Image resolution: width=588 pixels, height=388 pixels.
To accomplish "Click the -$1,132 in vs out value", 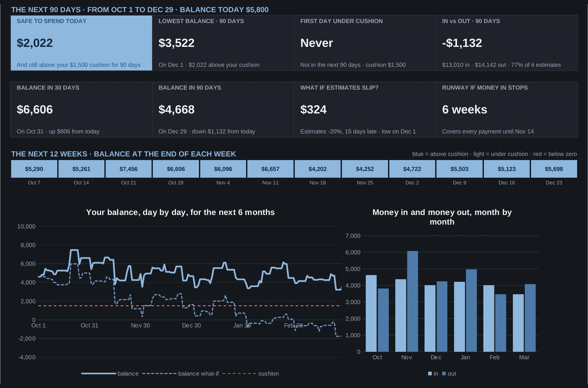I will coord(462,43).
